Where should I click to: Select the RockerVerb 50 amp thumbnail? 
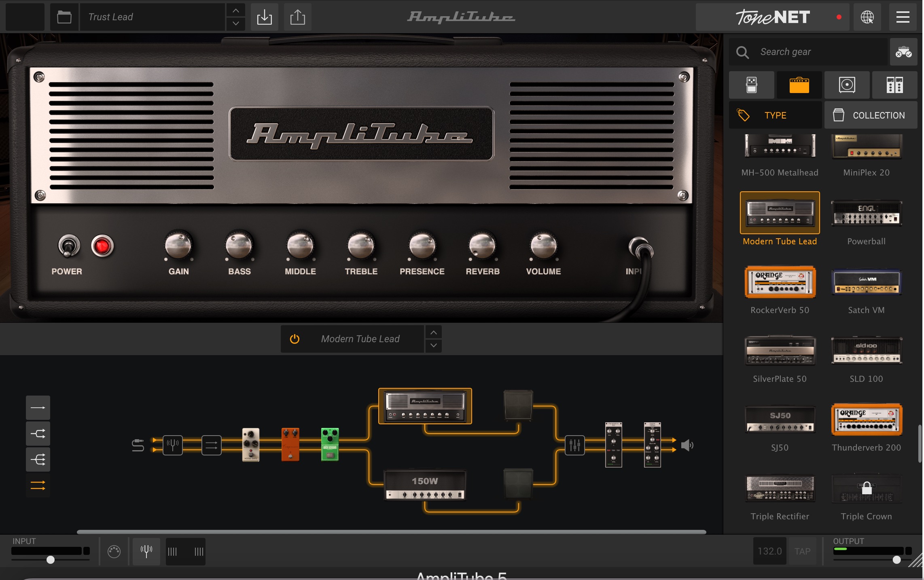coord(780,282)
